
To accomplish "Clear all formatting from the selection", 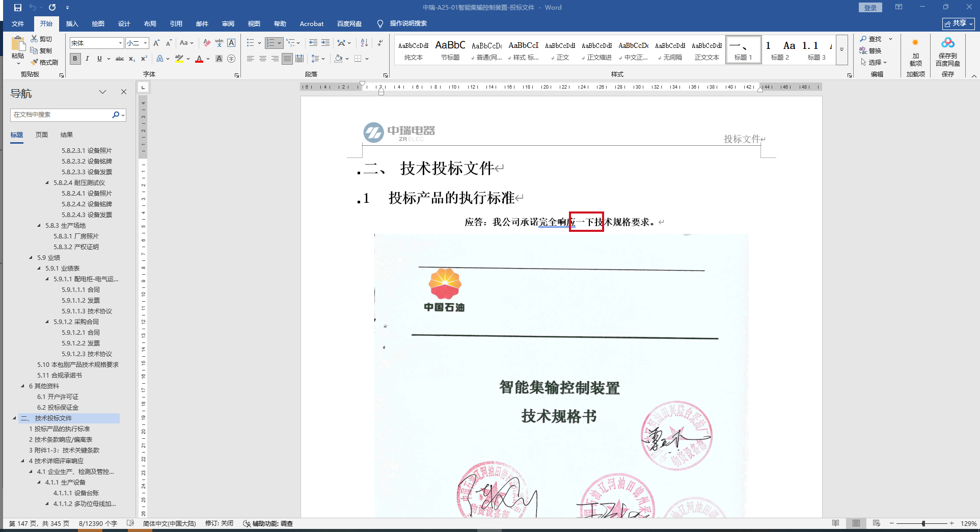I will (x=207, y=43).
